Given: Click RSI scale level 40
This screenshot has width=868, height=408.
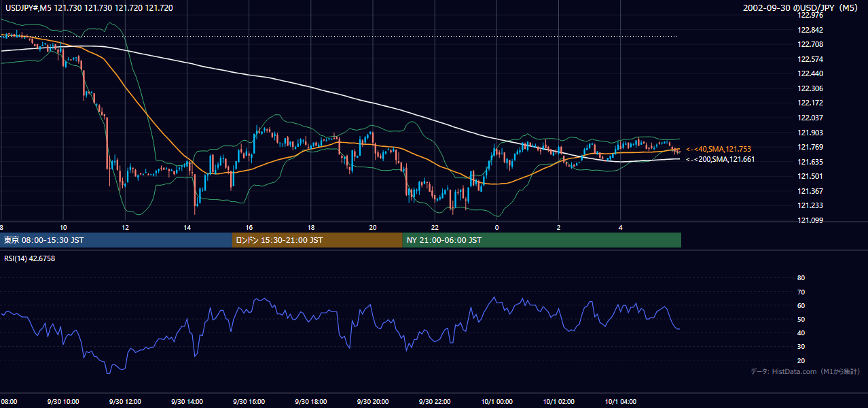Looking at the screenshot, I should [x=801, y=333].
